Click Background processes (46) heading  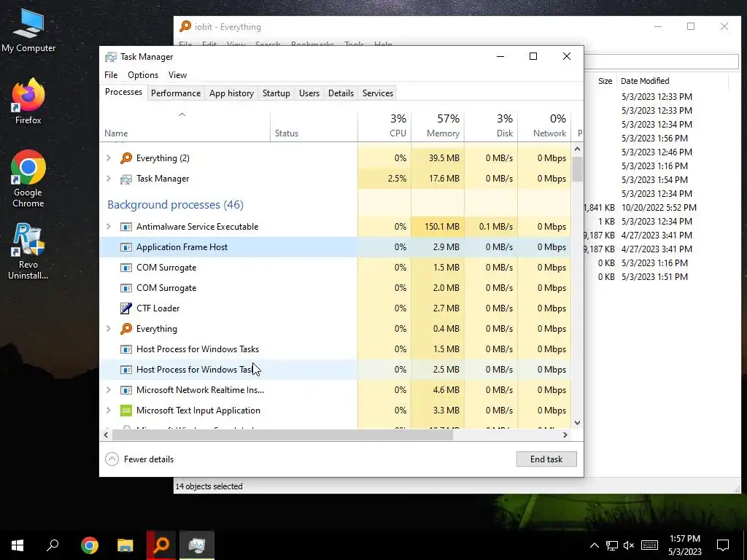(175, 205)
